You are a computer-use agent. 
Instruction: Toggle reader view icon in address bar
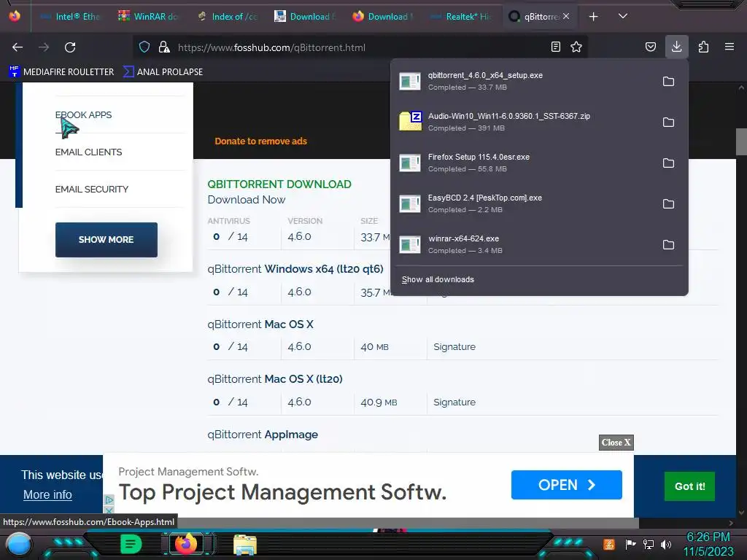click(x=555, y=47)
